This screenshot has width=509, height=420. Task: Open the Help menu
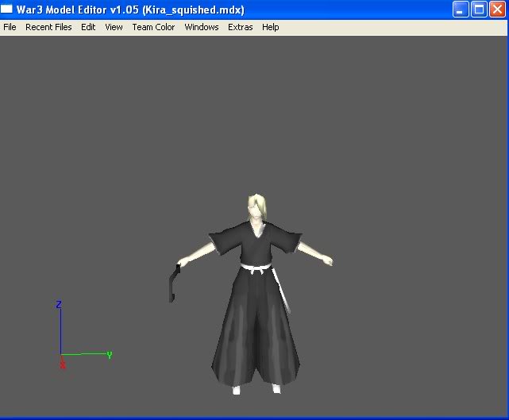coord(271,27)
